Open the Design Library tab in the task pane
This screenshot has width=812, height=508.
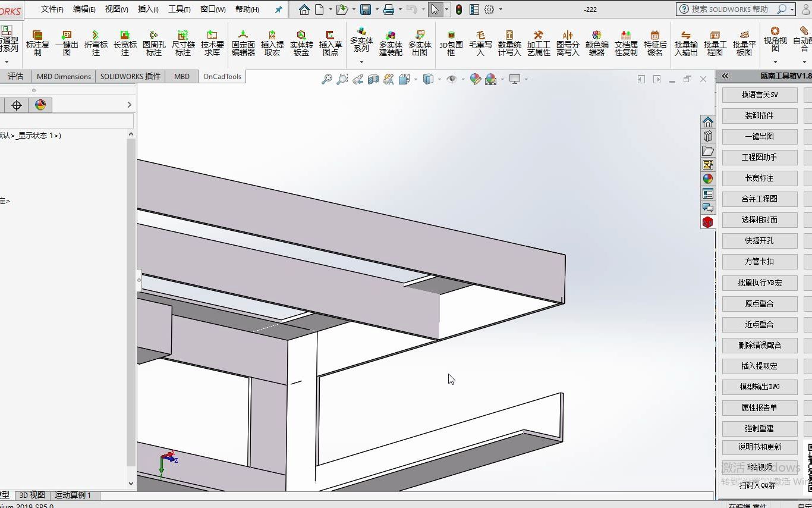click(707, 136)
